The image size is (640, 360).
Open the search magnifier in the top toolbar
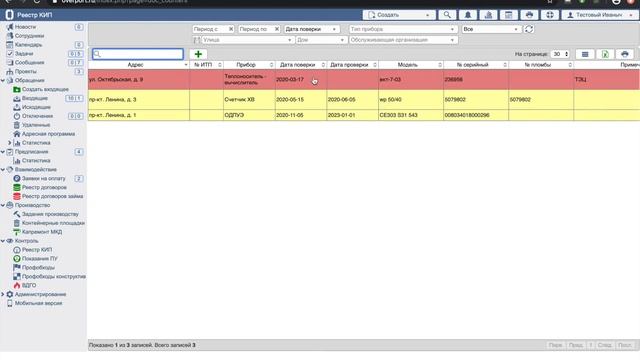(447, 15)
